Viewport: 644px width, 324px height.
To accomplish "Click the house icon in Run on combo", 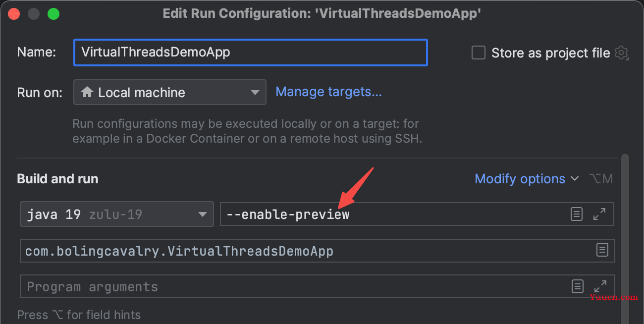I will point(87,92).
